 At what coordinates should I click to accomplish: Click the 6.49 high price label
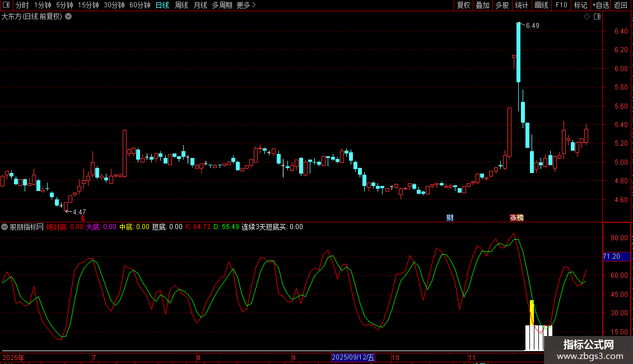533,25
